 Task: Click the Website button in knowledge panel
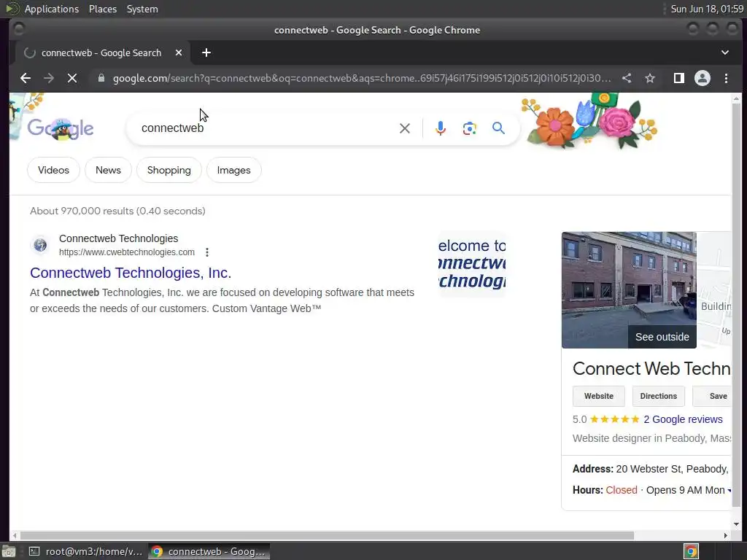click(599, 396)
